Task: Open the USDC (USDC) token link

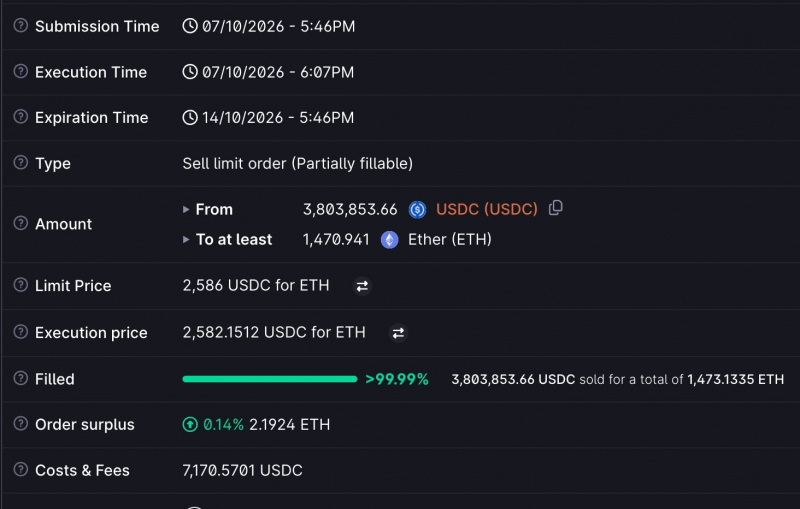Action: [487, 209]
